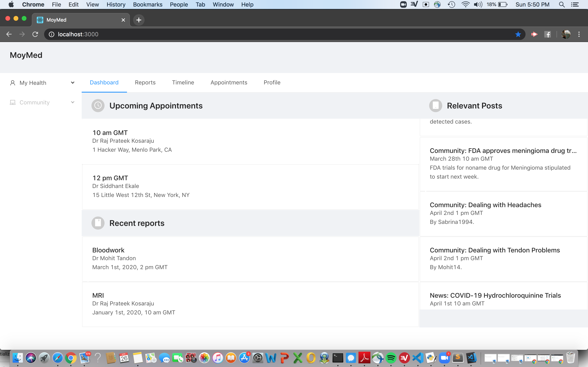The height and width of the screenshot is (367, 588).
Task: Open Chrome's three-dot menu
Action: (579, 34)
